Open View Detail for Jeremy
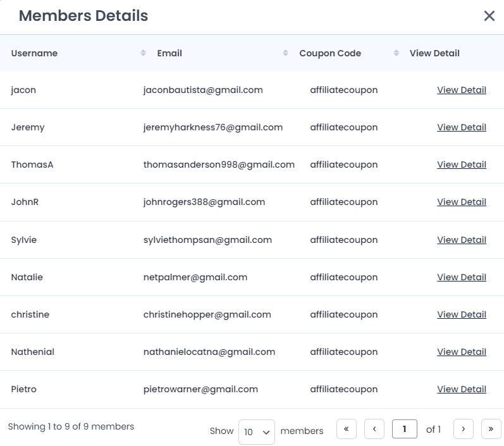Image resolution: width=504 pixels, height=446 pixels. point(462,127)
